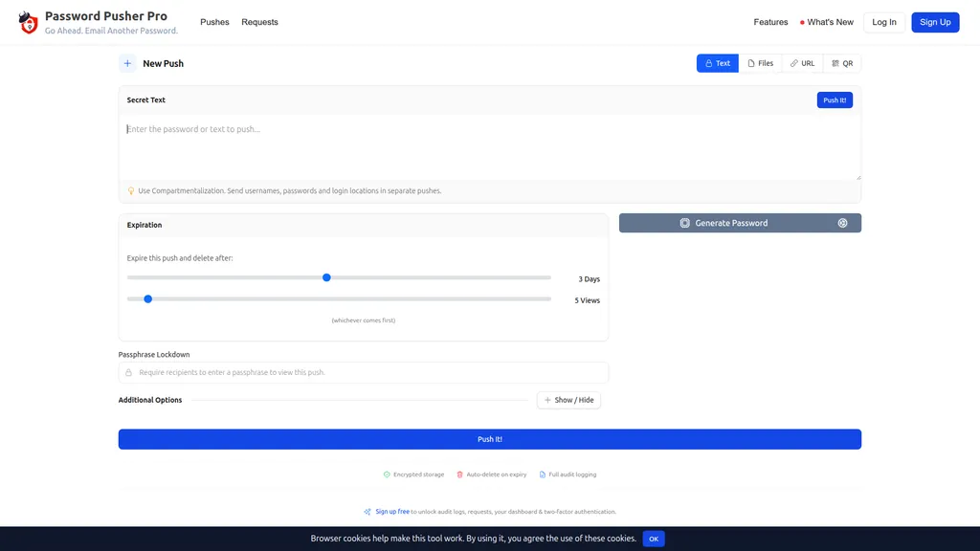Click the Auto-delete on expiry trash icon
The height and width of the screenshot is (551, 980).
tap(459, 474)
